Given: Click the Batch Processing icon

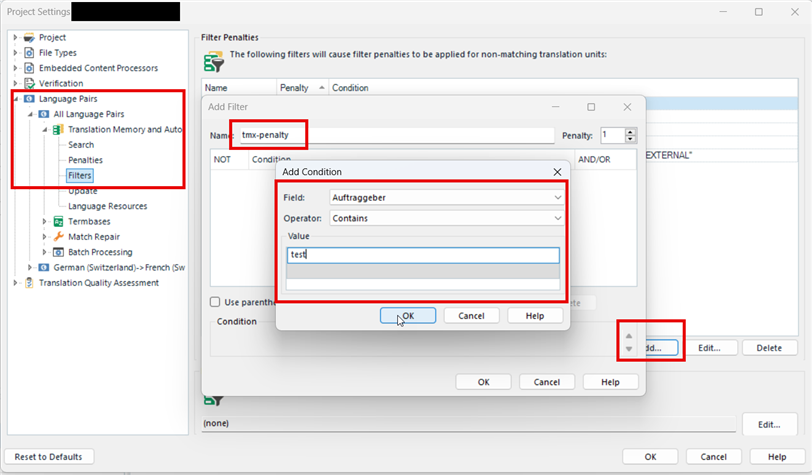Looking at the screenshot, I should (59, 252).
